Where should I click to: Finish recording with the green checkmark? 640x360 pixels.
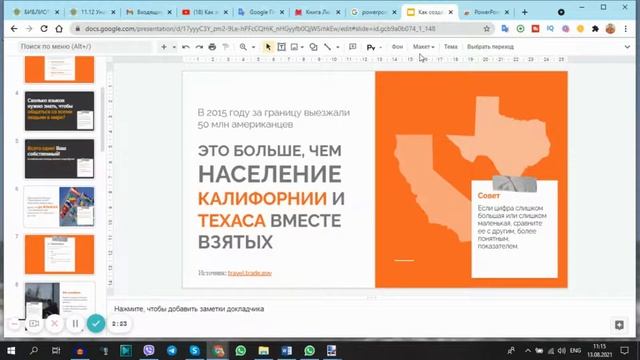click(96, 324)
